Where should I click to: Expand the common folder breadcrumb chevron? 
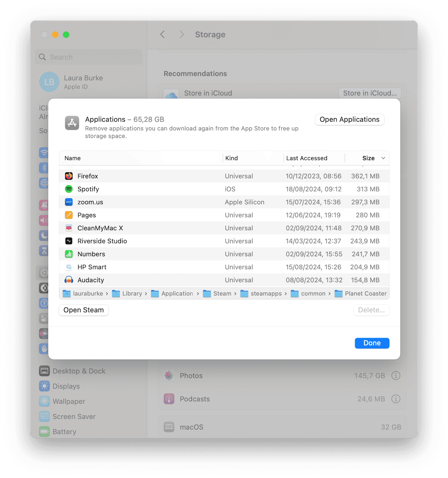coord(330,293)
